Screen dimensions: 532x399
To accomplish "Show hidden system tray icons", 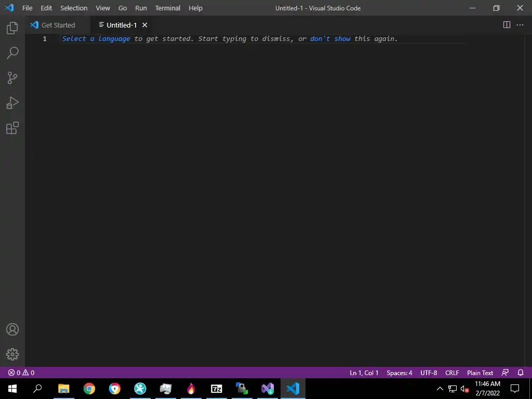I will 440,389.
